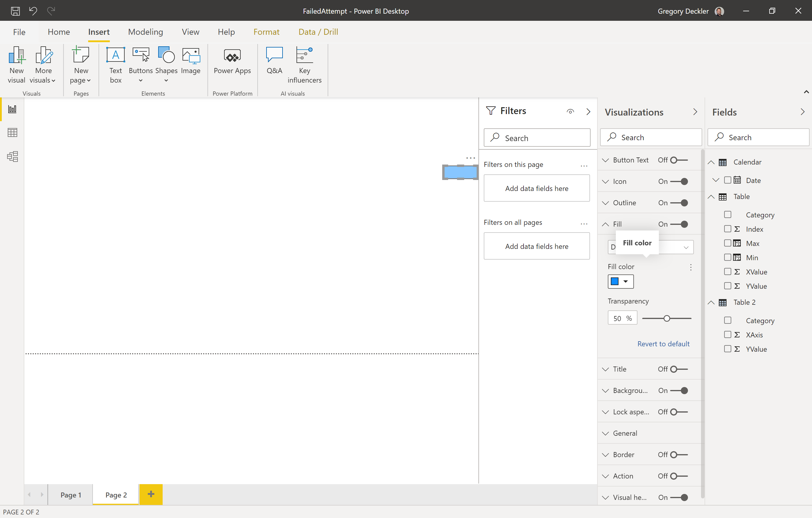
Task: Switch to Data view in sidebar
Action: 12,133
